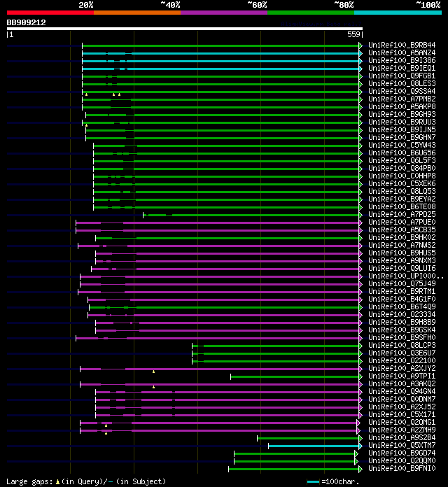Open hit UniRef100_B9RB44

[402, 45]
